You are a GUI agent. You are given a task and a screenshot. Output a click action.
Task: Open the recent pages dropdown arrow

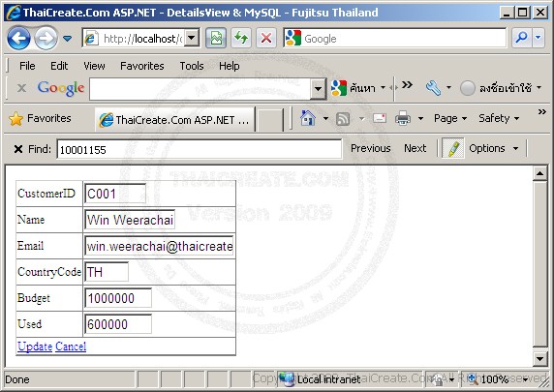coord(67,38)
